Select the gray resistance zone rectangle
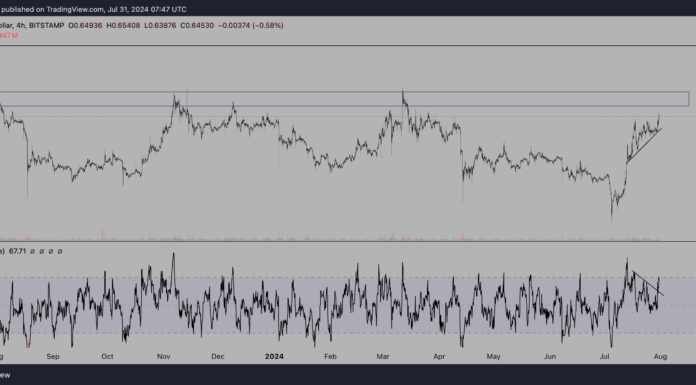 (x=344, y=99)
